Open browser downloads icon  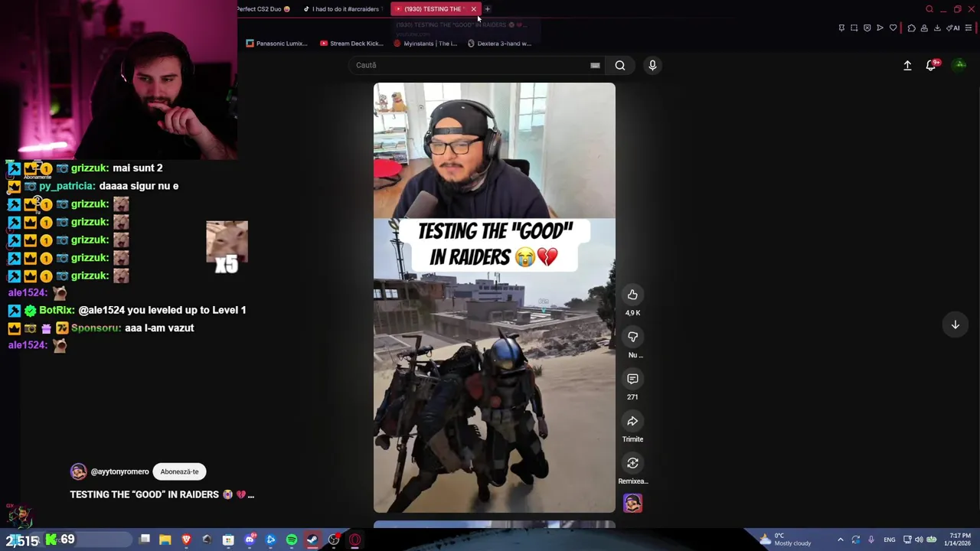(937, 28)
